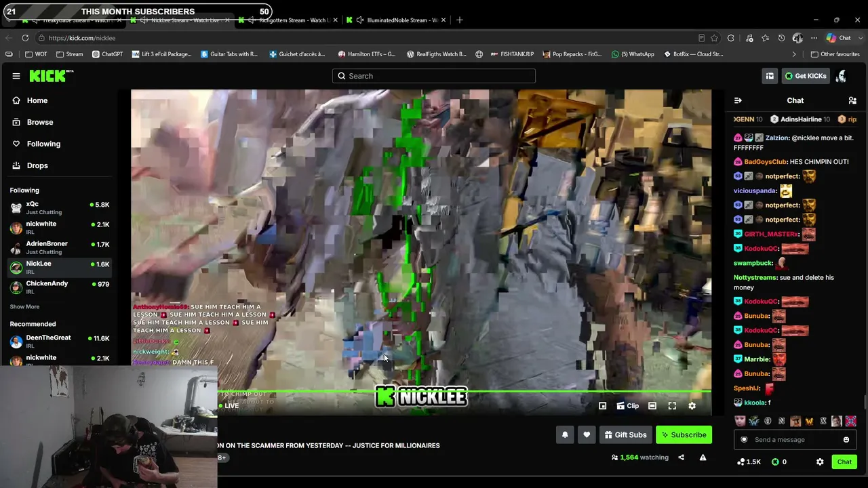Open the Stream bookmark folder

click(70, 54)
